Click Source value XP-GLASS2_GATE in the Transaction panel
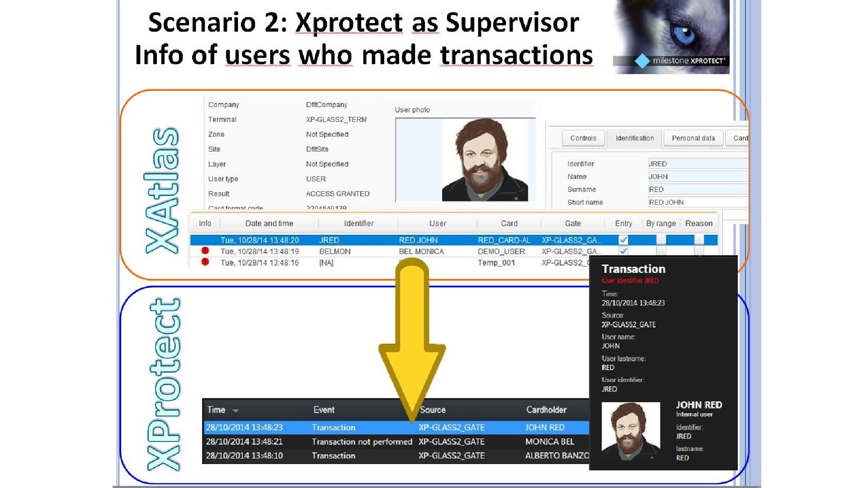The image size is (868, 488). click(x=628, y=324)
